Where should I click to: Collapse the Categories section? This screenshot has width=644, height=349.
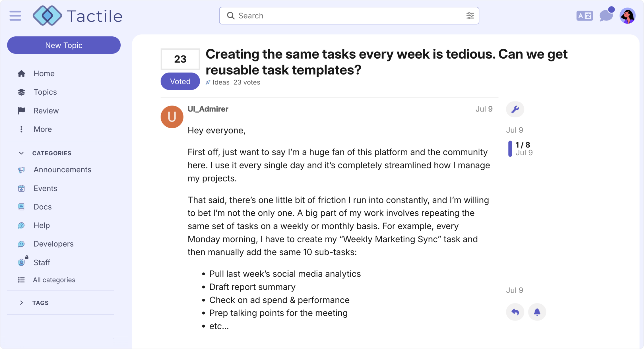click(21, 153)
